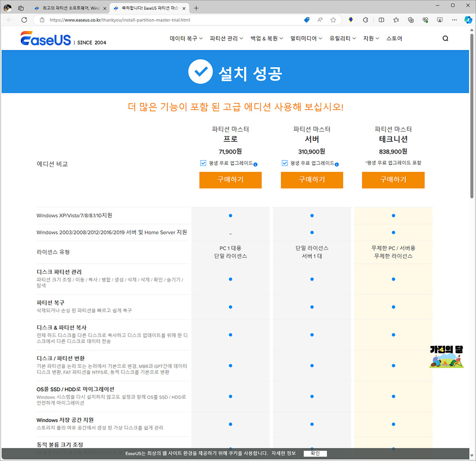Click the EaseUS logo
Screen dimensions: 476x461
46,39
